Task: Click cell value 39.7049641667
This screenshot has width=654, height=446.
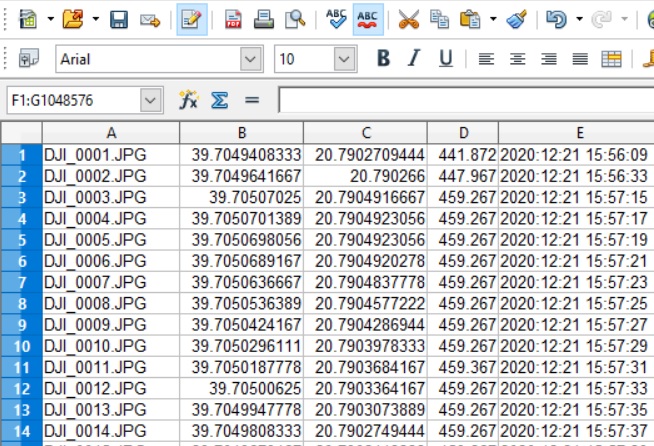Action: (241, 176)
